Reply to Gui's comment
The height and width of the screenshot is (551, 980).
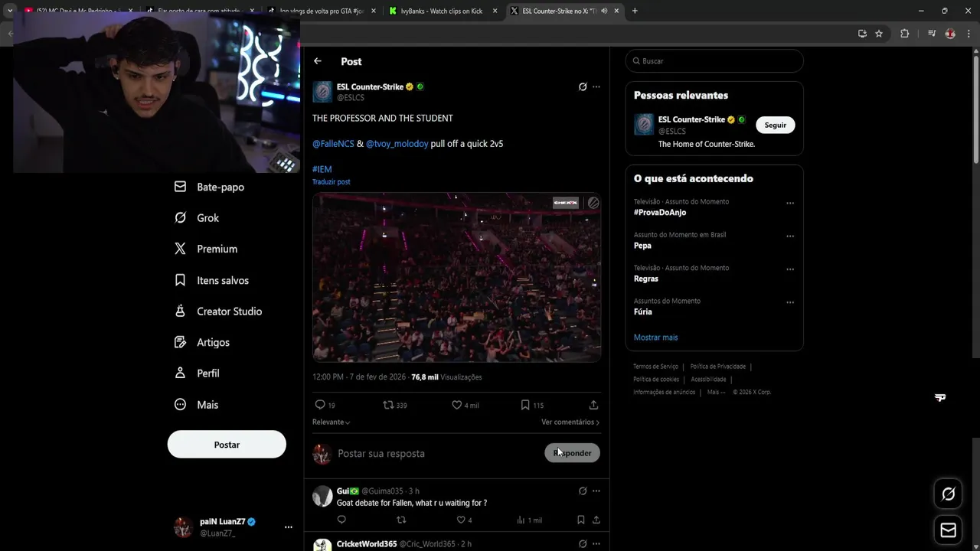341,520
